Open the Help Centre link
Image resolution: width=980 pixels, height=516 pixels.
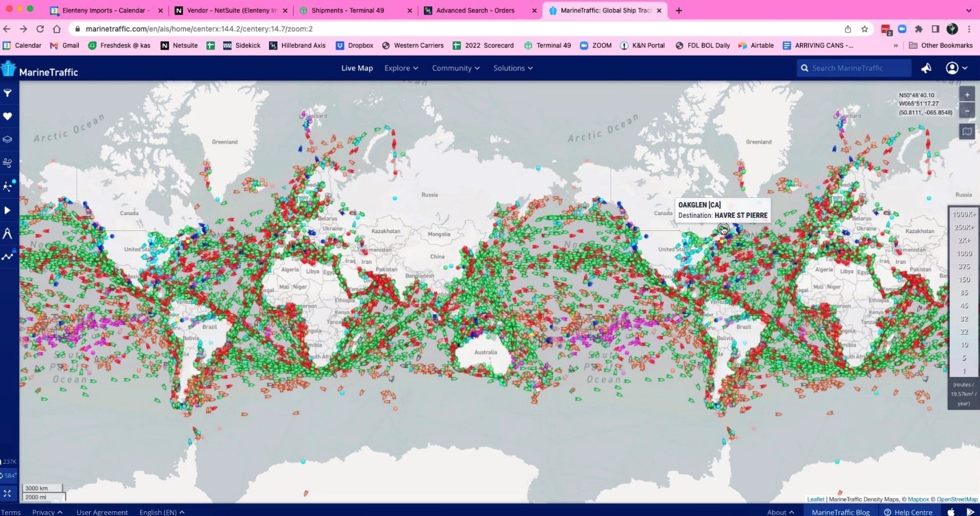908,512
